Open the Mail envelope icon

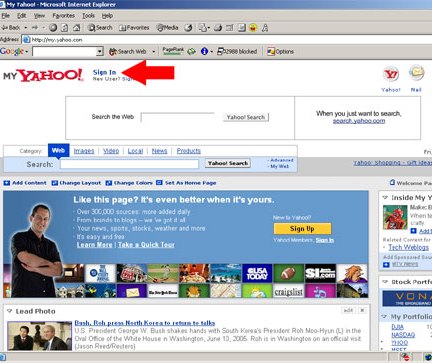[x=416, y=73]
